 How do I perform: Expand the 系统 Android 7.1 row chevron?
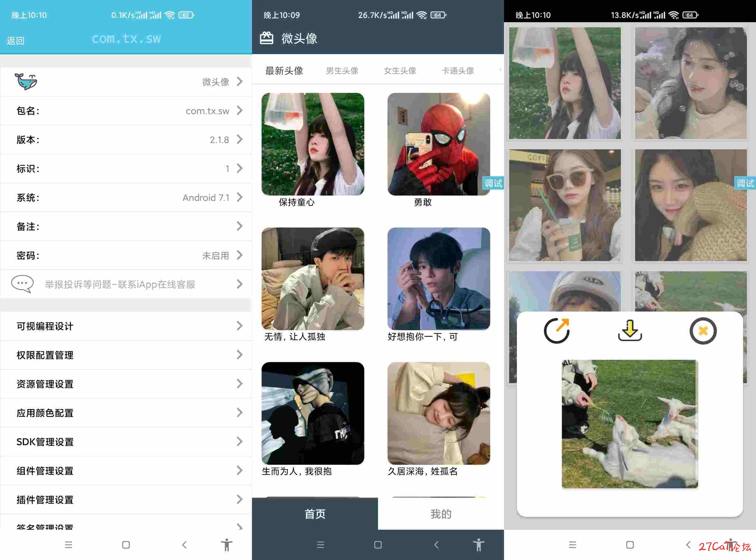(x=240, y=197)
